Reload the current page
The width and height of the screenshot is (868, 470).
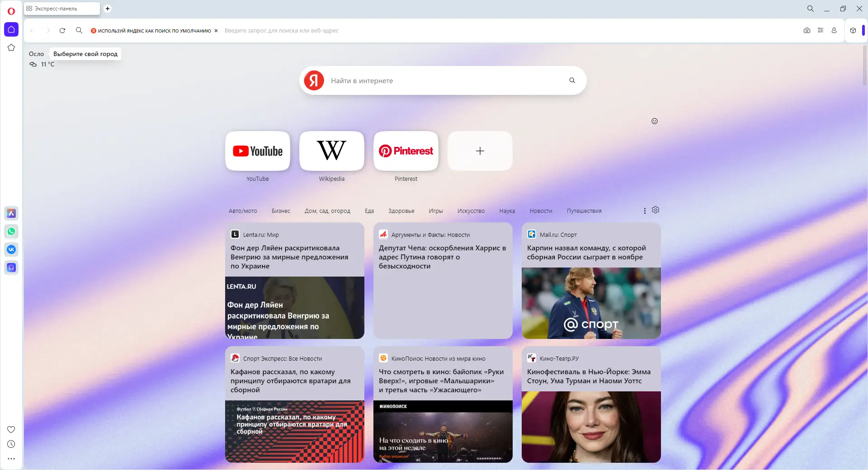62,31
